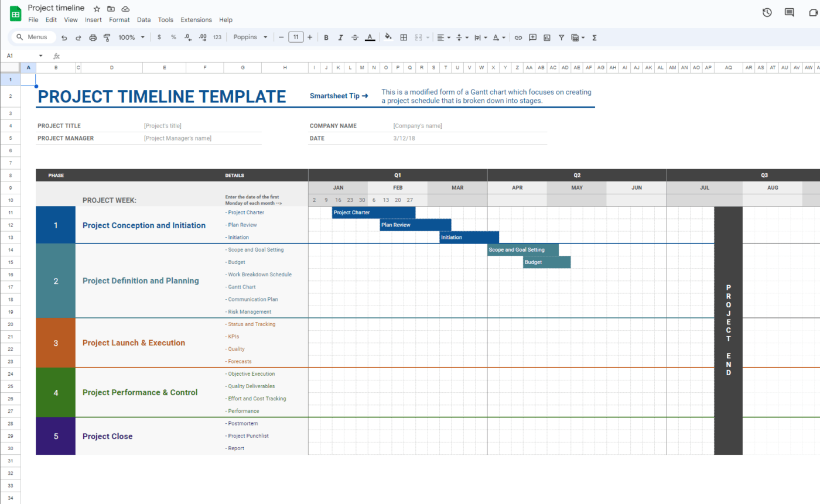The image size is (820, 504).
Task: Open the Poppins font dropdown
Action: point(251,37)
